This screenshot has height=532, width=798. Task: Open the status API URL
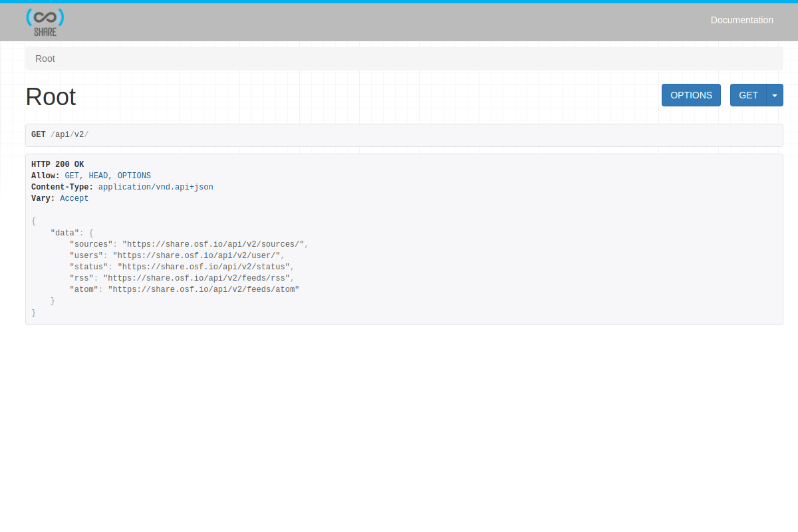coord(203,267)
